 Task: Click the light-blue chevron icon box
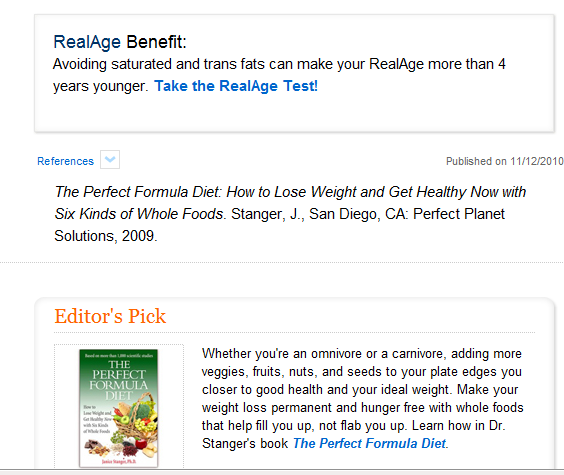(110, 159)
